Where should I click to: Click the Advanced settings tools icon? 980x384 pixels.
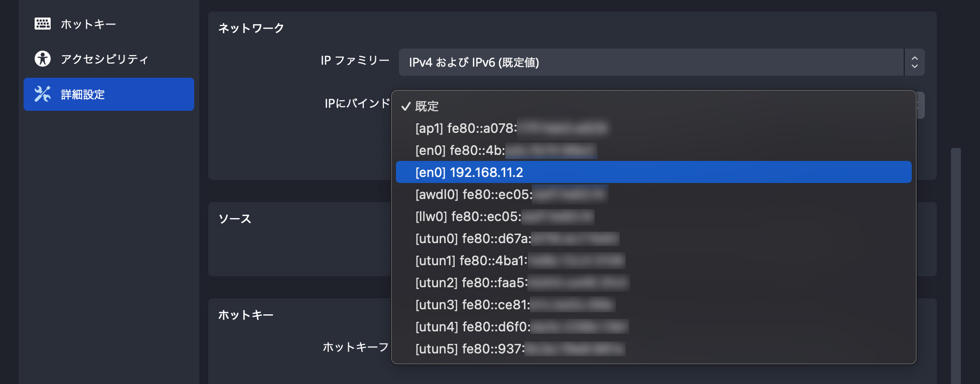point(43,94)
